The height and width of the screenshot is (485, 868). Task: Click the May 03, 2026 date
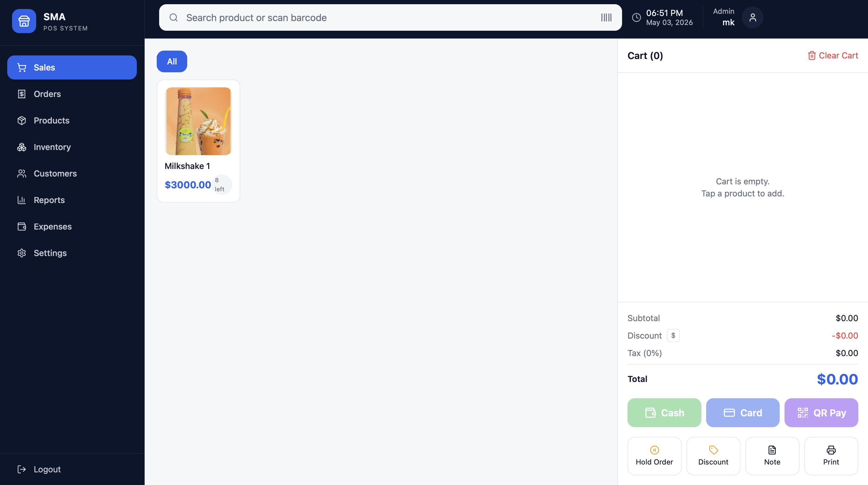pyautogui.click(x=669, y=23)
